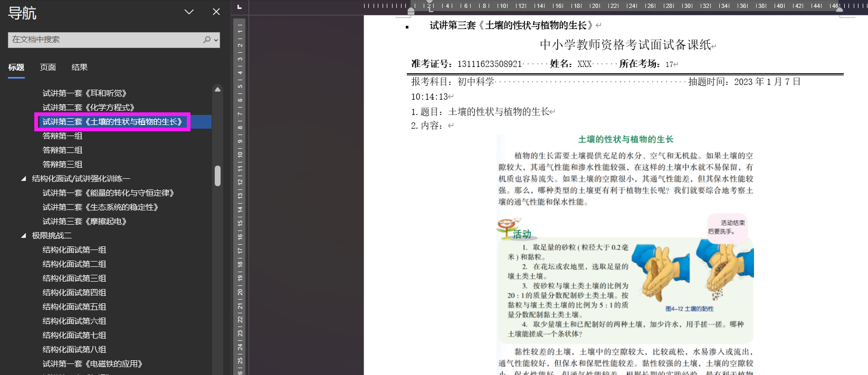Click the tab stop marker on horizontal ruler
Viewport: 868px width, 375px height.
point(431,8)
